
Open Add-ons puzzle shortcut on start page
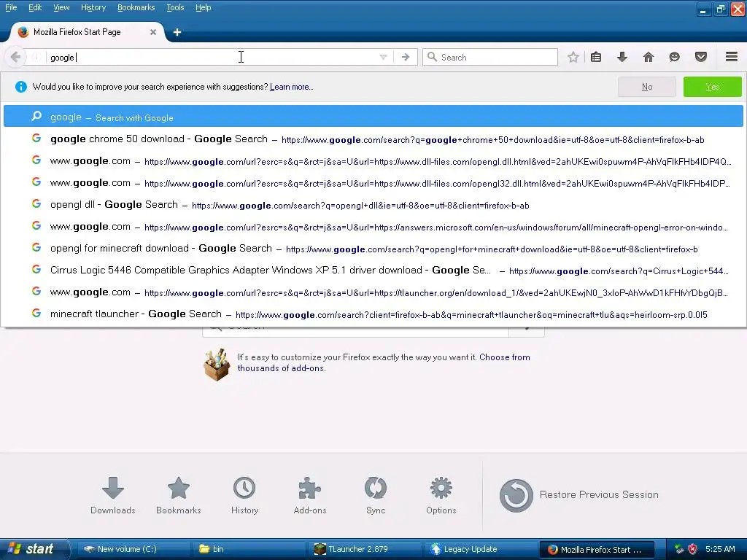[x=310, y=495]
